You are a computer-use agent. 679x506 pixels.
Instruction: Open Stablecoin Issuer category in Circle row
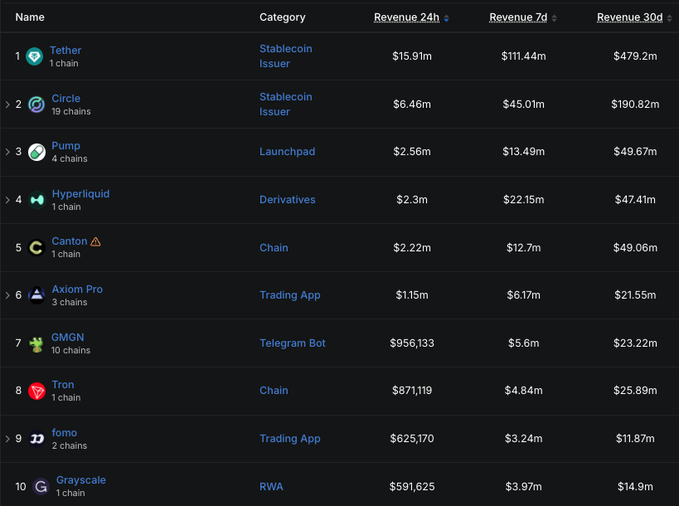point(286,104)
